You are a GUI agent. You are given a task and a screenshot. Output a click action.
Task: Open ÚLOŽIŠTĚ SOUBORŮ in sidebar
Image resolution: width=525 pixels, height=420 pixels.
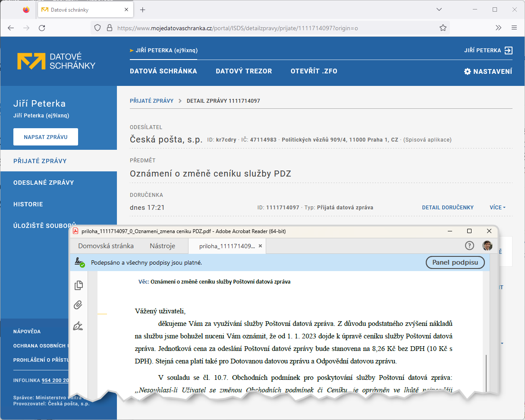44,225
